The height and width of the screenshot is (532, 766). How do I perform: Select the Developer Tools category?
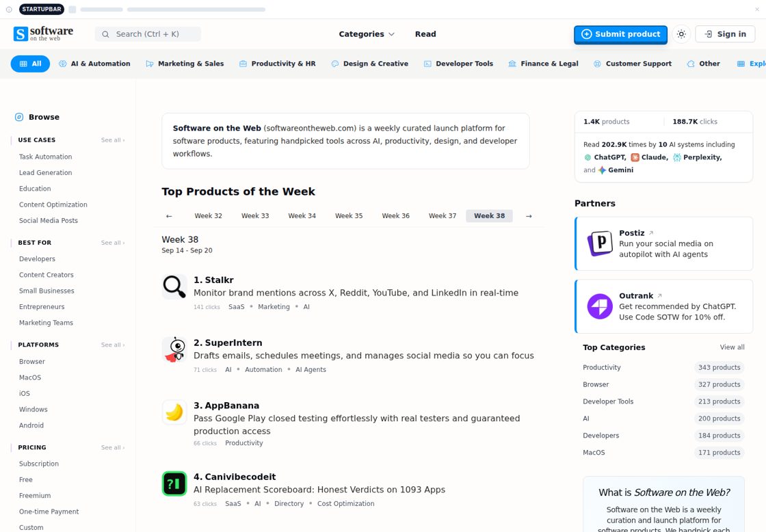[458, 64]
